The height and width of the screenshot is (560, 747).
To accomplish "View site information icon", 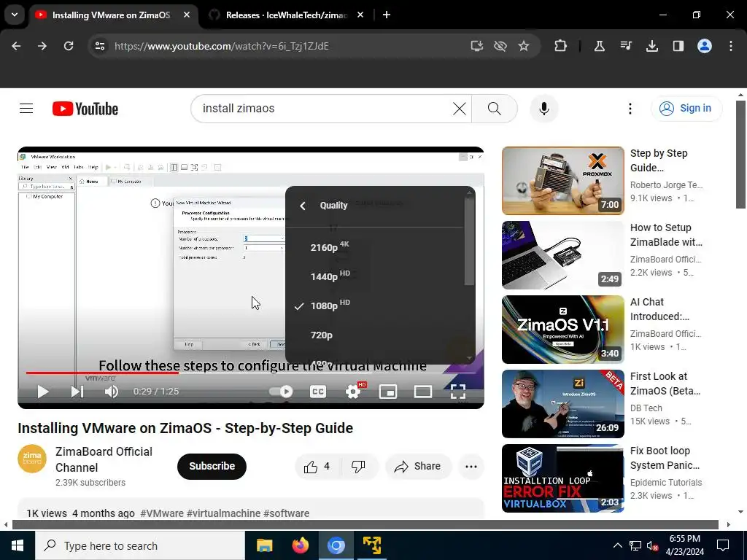I will point(99,46).
